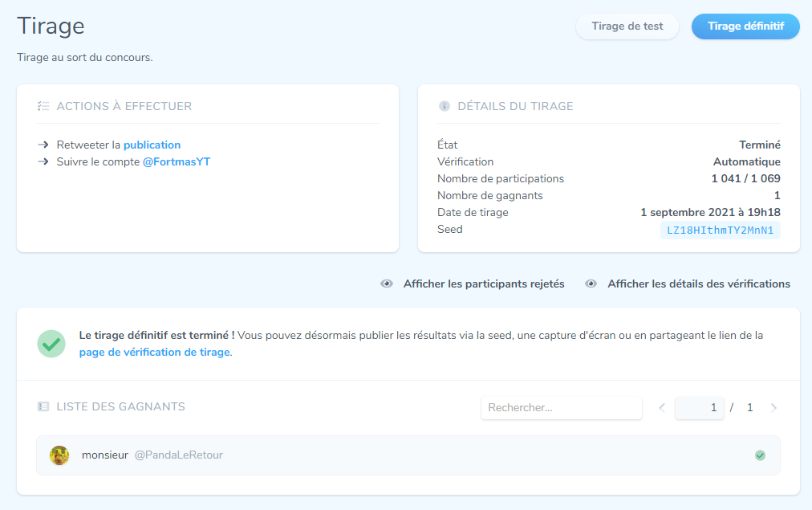Click the list icon beside Liste des gagnants
Viewport: 812px width, 510px height.
pyautogui.click(x=43, y=406)
